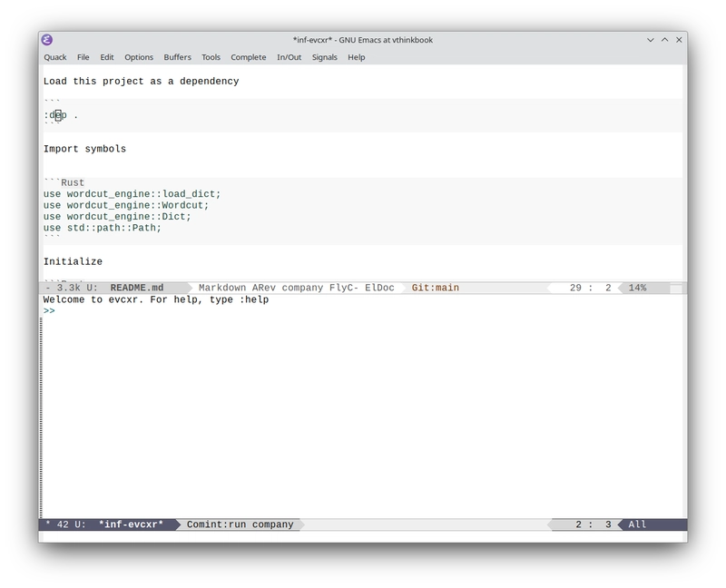Click 'use wordcut_engine::load_dict;' line

[132, 194]
